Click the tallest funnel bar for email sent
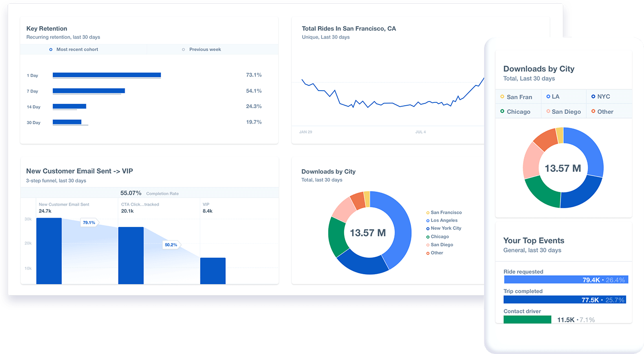 (49, 251)
